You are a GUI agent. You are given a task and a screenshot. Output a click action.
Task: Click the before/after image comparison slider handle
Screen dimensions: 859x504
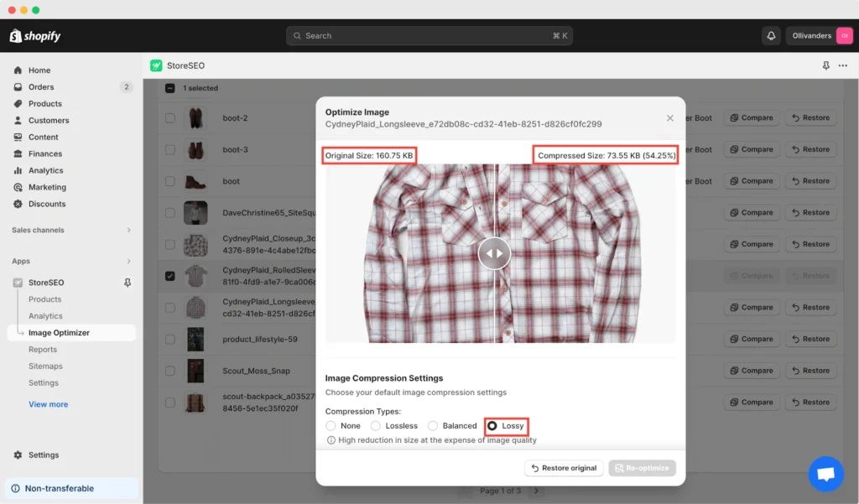(494, 253)
